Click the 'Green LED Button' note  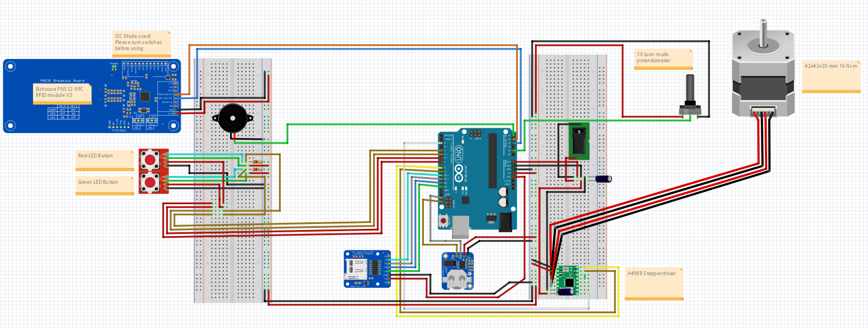click(105, 186)
